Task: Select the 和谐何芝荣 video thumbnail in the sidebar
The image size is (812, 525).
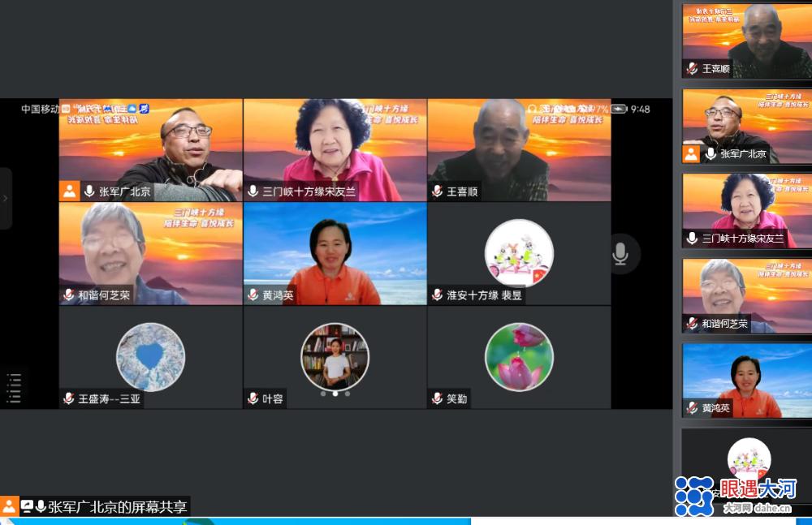Action: pos(747,295)
